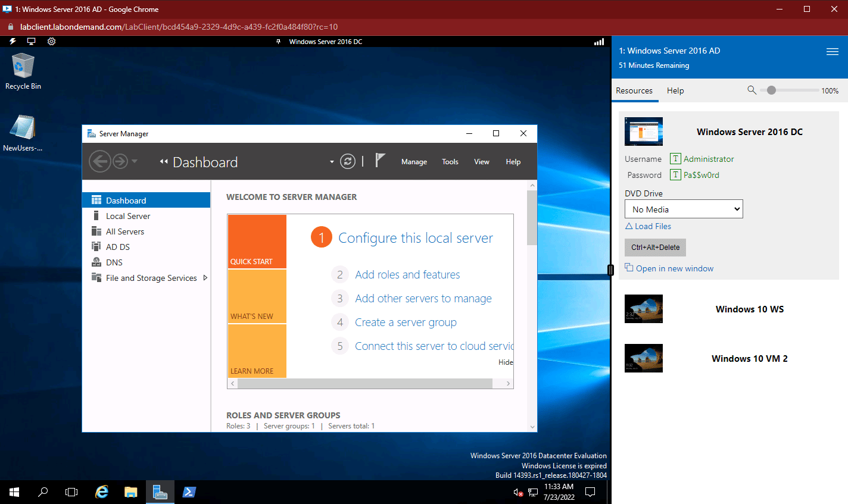Click the back navigation arrow in Server Manager

pyautogui.click(x=99, y=161)
